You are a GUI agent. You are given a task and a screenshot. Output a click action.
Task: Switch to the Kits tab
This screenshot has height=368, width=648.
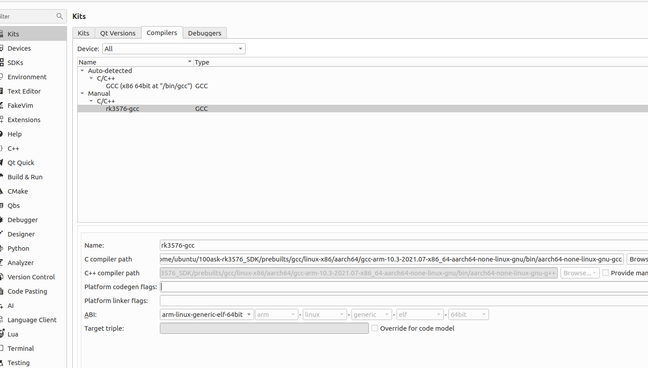click(x=83, y=33)
